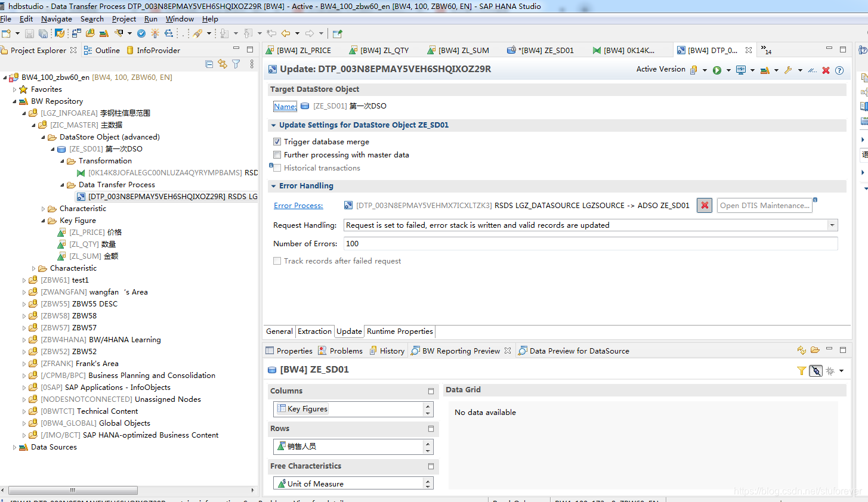
Task: Toggle Historical transactions checkbox
Action: pyautogui.click(x=277, y=168)
